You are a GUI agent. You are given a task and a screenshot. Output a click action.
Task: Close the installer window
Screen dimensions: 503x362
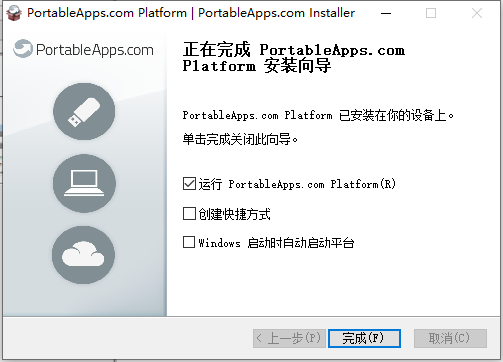click(477, 13)
